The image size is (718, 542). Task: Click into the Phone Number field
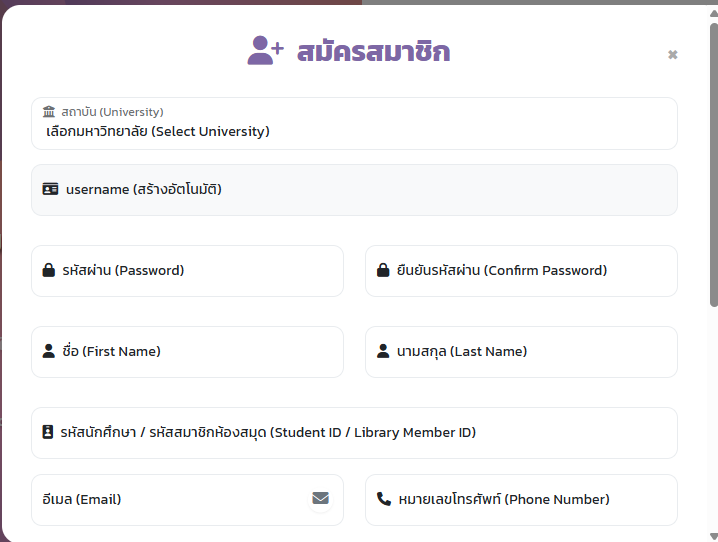522,500
